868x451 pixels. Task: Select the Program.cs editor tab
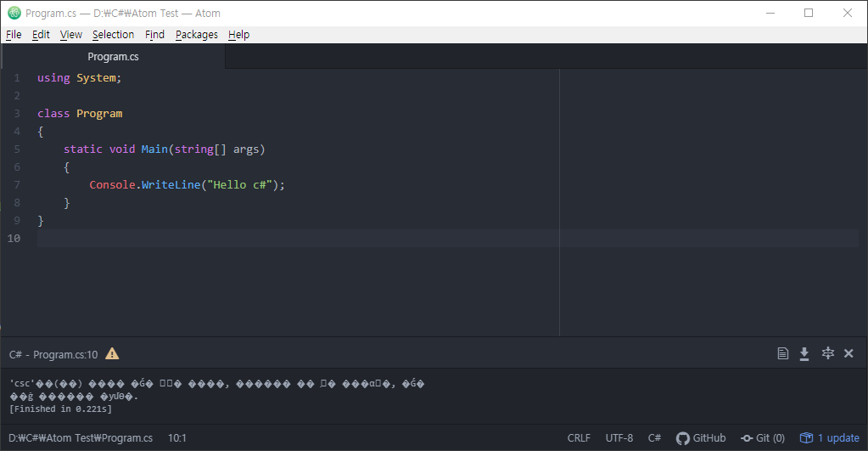point(114,57)
